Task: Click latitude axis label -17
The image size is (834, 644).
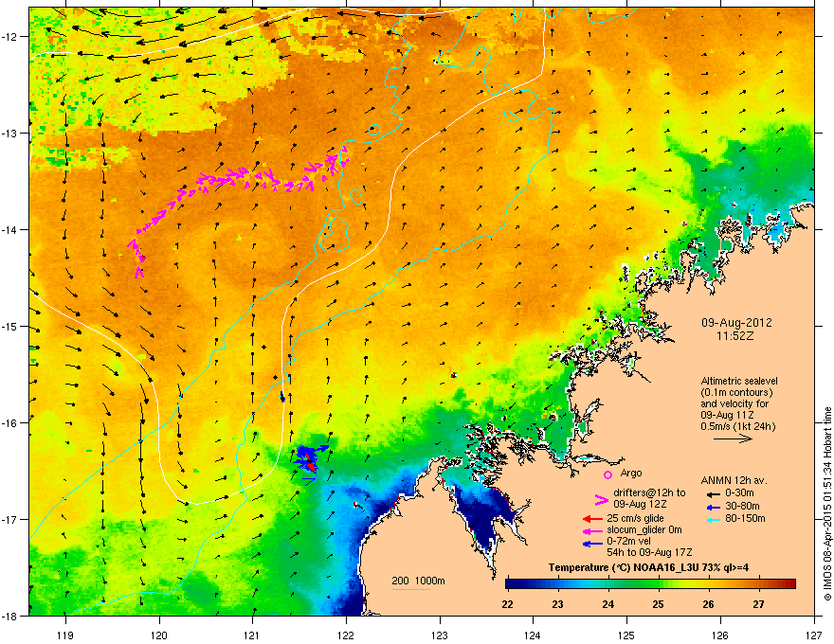Action: click(x=9, y=520)
